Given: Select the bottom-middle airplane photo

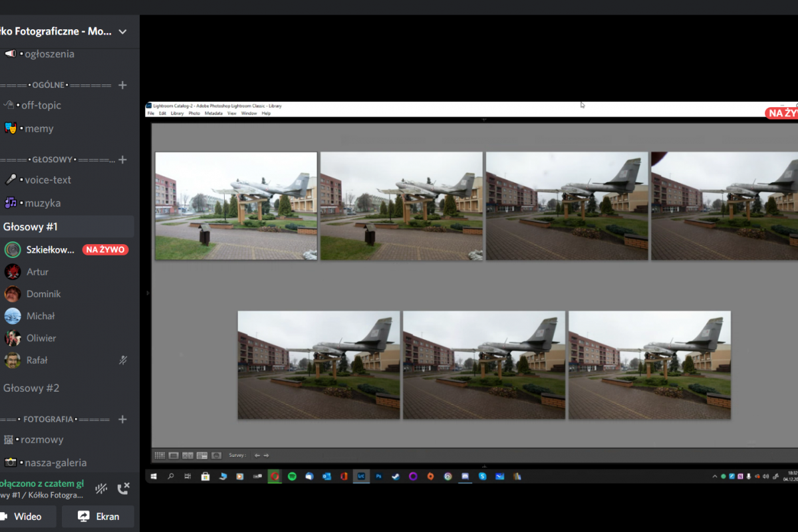Looking at the screenshot, I should tap(484, 365).
